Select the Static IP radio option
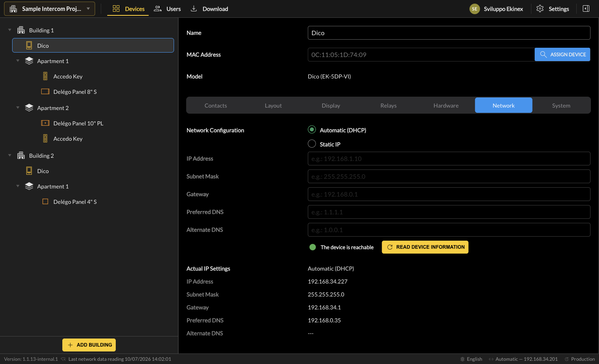This screenshot has height=364, width=599. [x=312, y=144]
